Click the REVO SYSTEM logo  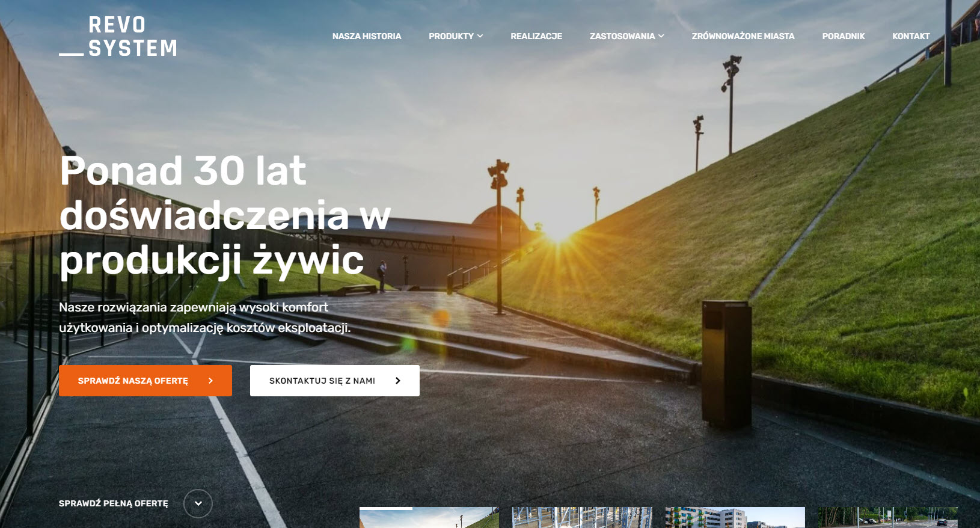click(x=118, y=36)
